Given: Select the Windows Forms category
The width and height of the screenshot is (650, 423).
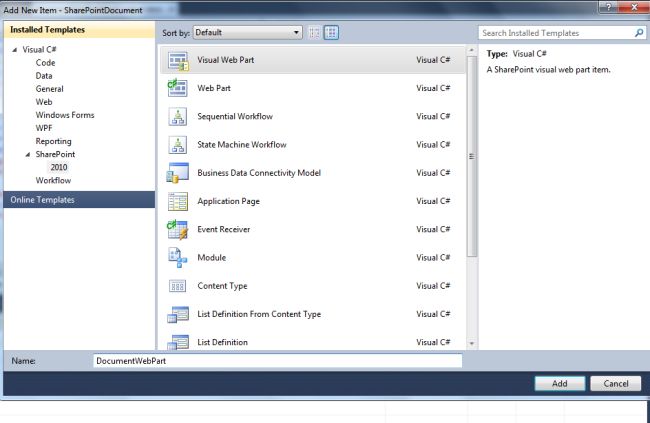Looking at the screenshot, I should coord(65,115).
